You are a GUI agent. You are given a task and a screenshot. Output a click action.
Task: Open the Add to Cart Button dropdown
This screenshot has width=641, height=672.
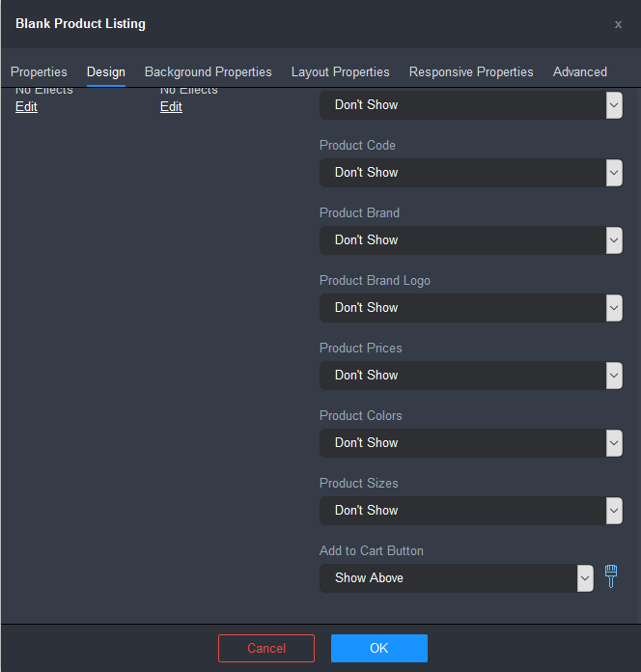tap(456, 578)
